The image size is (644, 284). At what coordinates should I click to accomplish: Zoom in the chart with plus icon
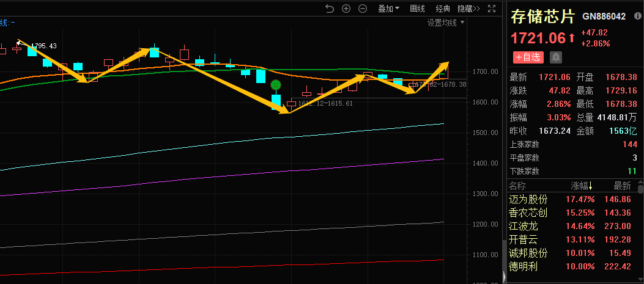346,9
